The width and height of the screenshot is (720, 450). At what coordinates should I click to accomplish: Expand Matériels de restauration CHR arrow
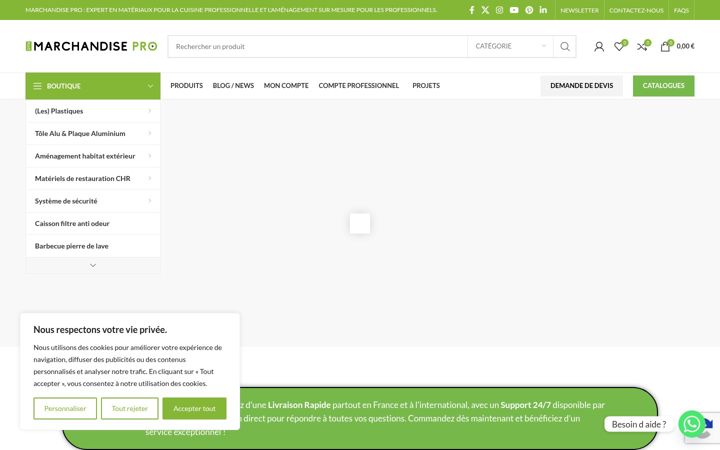150,178
